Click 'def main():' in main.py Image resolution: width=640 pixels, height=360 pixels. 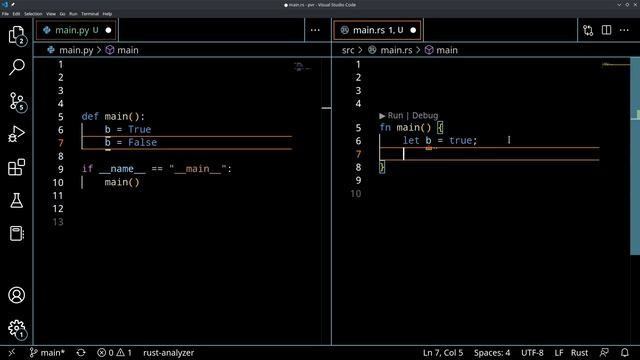pyautogui.click(x=113, y=116)
